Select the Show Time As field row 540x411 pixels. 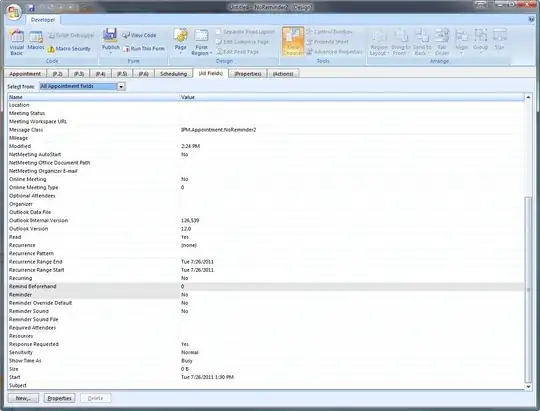(x=266, y=361)
